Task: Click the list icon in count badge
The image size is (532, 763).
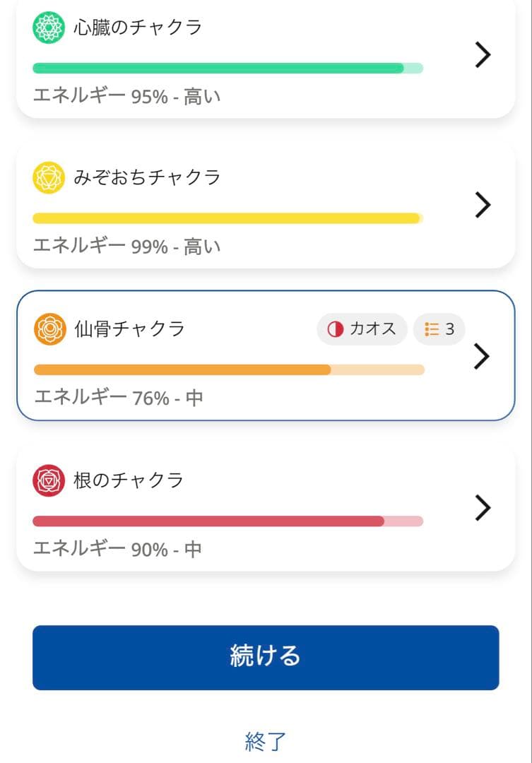Action: pyautogui.click(x=432, y=329)
